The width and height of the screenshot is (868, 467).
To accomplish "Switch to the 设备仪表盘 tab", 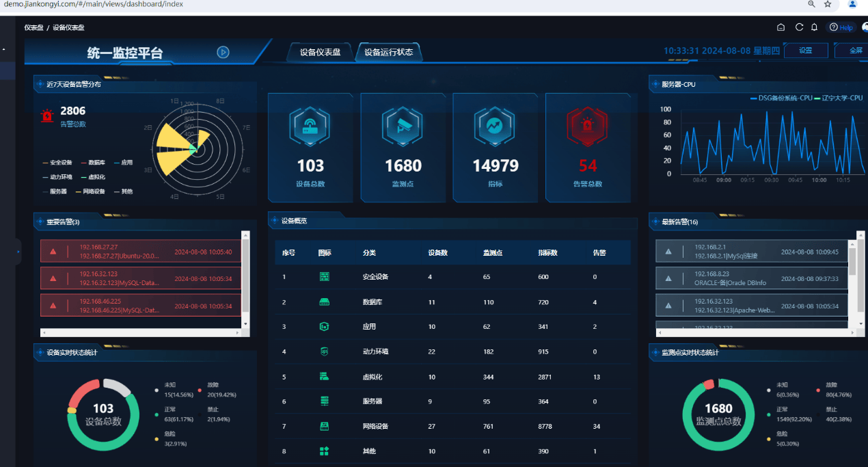I will click(x=320, y=52).
